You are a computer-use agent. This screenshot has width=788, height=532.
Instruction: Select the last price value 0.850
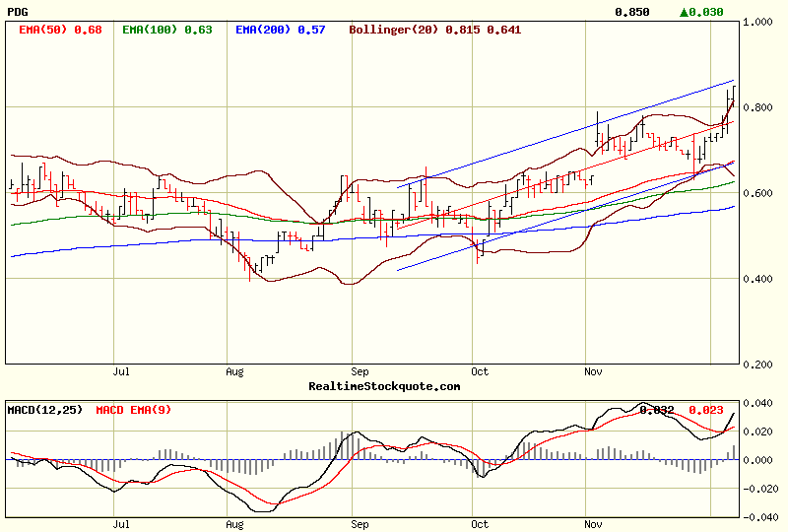click(x=632, y=12)
